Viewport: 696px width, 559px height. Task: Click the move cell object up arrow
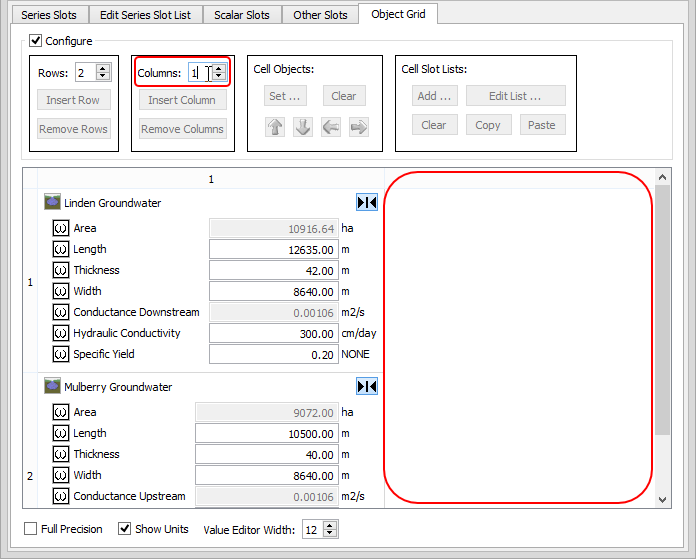pyautogui.click(x=275, y=127)
